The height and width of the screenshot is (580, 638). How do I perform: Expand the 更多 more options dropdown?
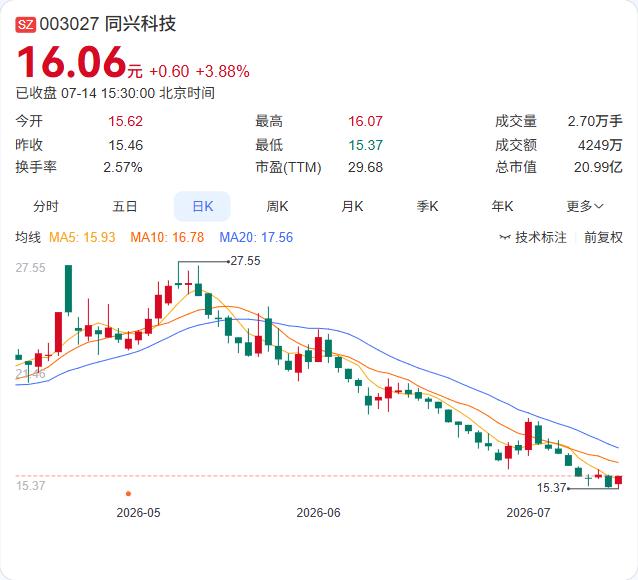click(585, 206)
